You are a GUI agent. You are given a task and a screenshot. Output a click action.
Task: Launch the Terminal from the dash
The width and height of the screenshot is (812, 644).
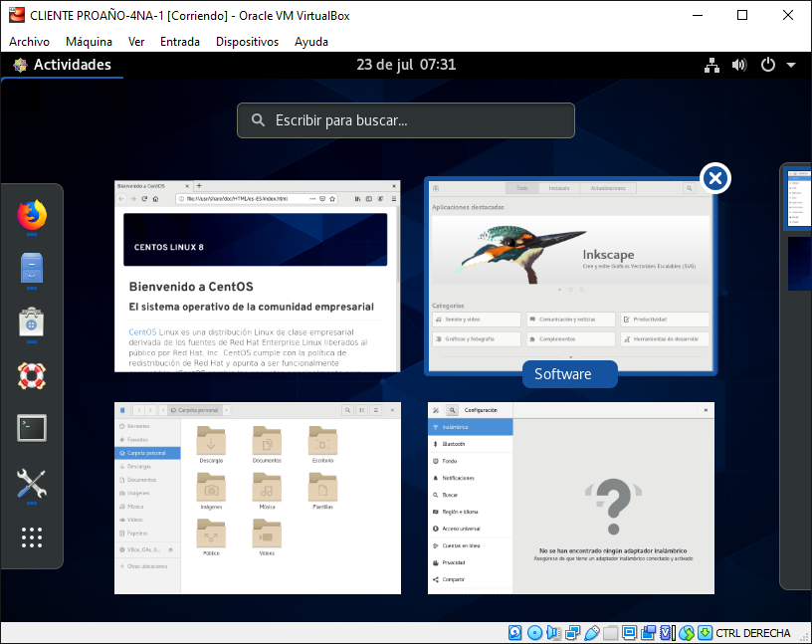pos(32,428)
